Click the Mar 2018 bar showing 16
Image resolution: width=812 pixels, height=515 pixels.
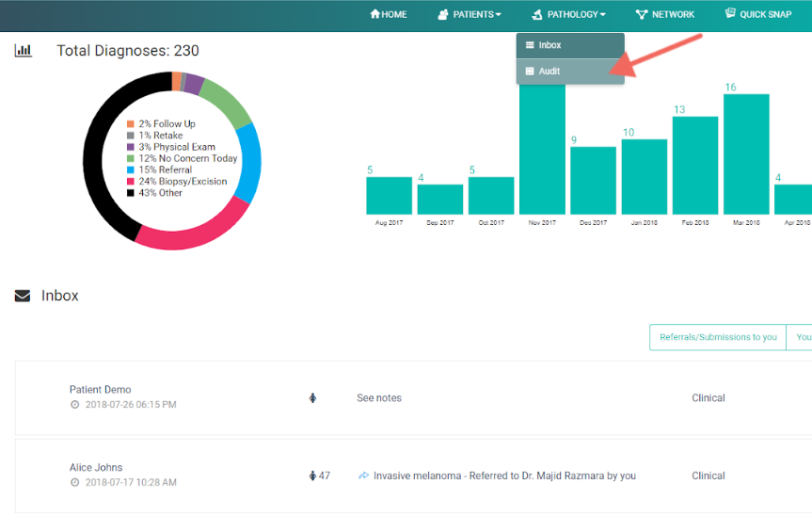(746, 153)
